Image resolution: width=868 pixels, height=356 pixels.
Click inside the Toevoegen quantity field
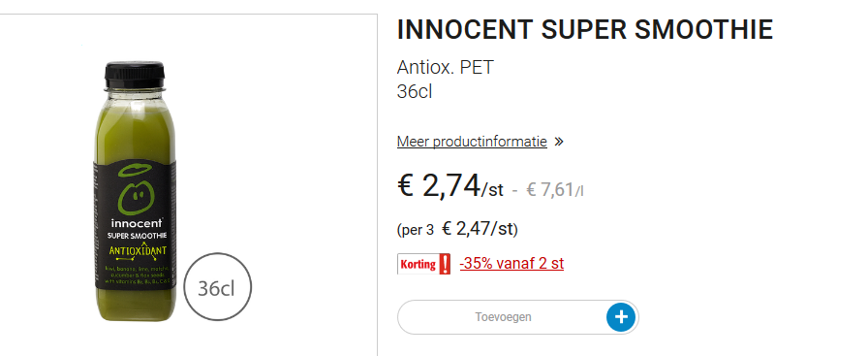click(502, 317)
